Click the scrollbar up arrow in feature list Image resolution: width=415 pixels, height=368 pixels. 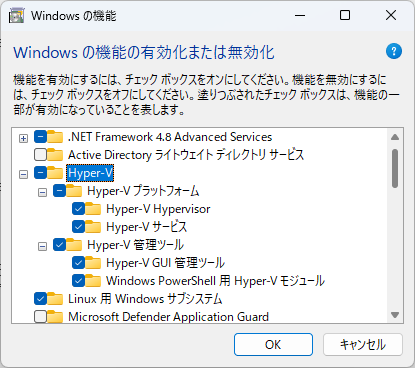click(395, 137)
